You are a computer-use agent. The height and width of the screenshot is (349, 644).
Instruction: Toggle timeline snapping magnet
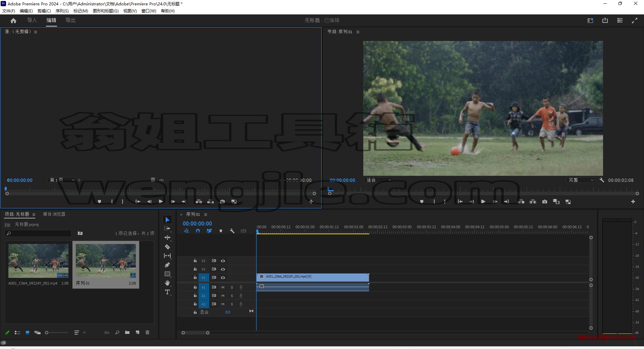[x=198, y=231]
